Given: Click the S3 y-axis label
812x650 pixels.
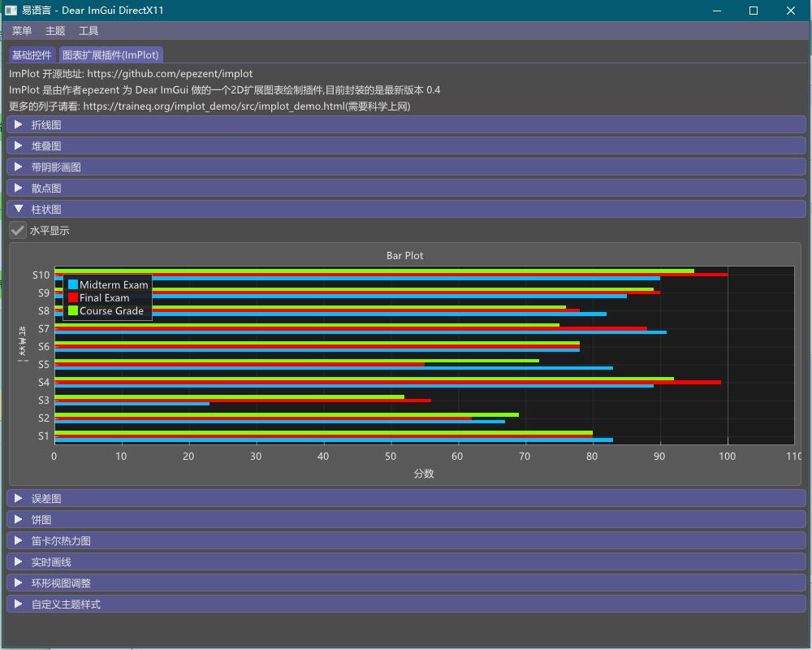Looking at the screenshot, I should coord(44,401).
